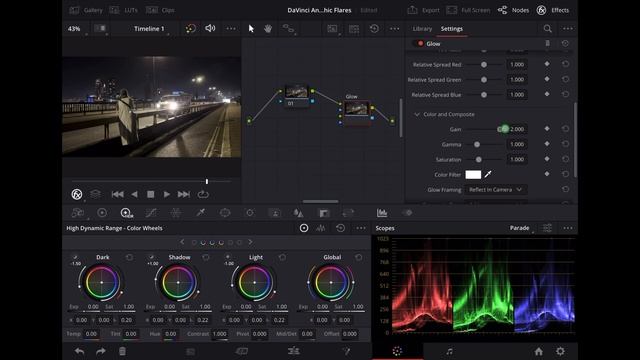
Task: Open the 43% viewer zoom dropdown
Action: point(75,29)
